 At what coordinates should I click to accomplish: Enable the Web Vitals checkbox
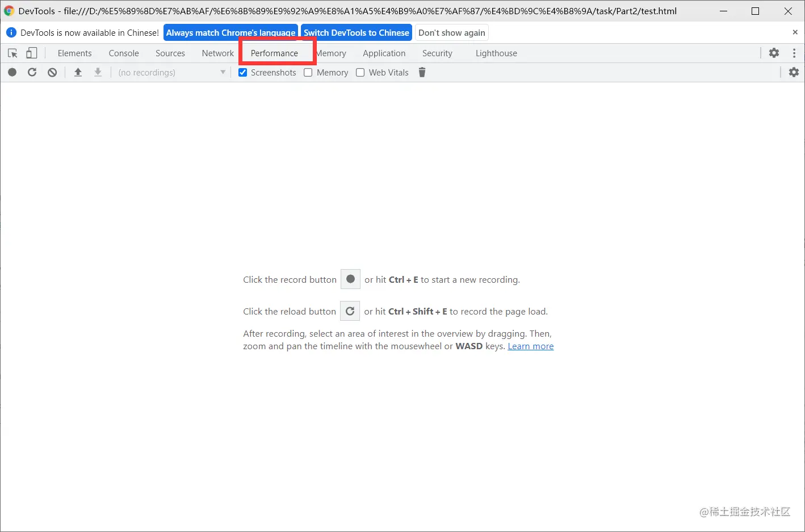(x=360, y=72)
